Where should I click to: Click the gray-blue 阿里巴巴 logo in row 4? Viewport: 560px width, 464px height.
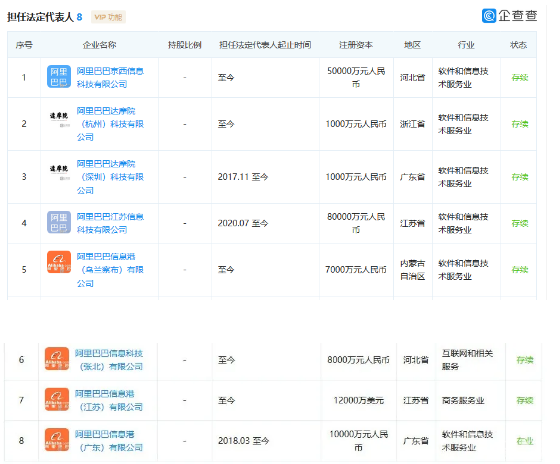tap(59, 222)
